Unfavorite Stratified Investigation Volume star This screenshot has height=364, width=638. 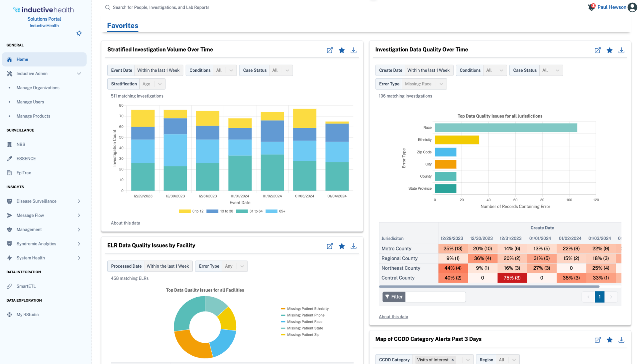click(342, 50)
